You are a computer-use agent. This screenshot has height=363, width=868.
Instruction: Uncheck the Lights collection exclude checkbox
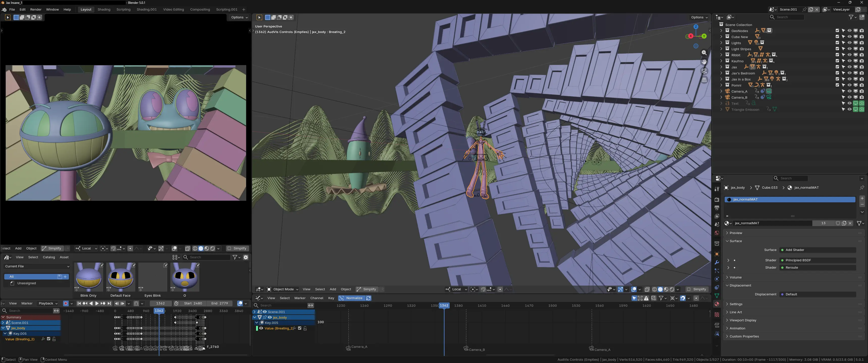pyautogui.click(x=837, y=43)
